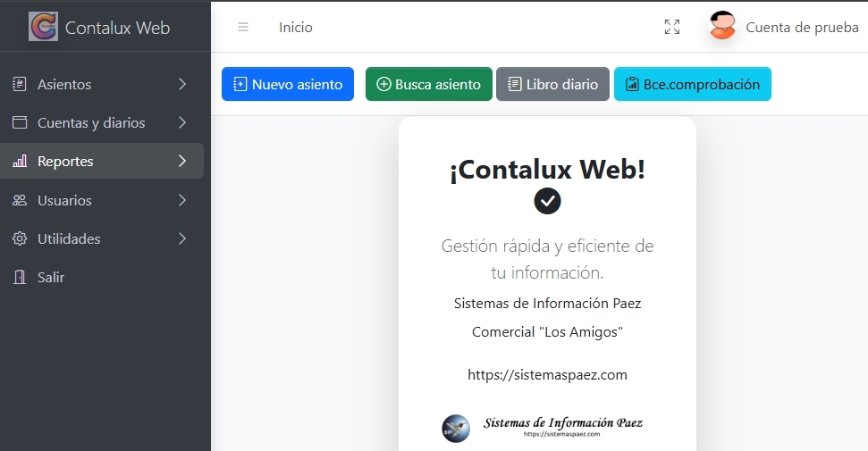Click the Reportes bar chart icon
Image resolution: width=868 pixels, height=451 pixels.
click(x=20, y=162)
